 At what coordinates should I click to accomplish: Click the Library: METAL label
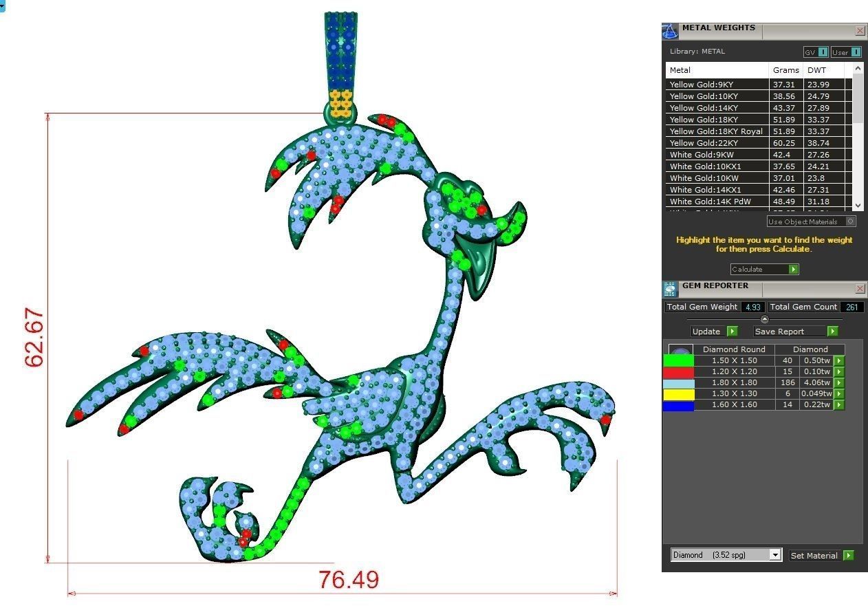[697, 51]
